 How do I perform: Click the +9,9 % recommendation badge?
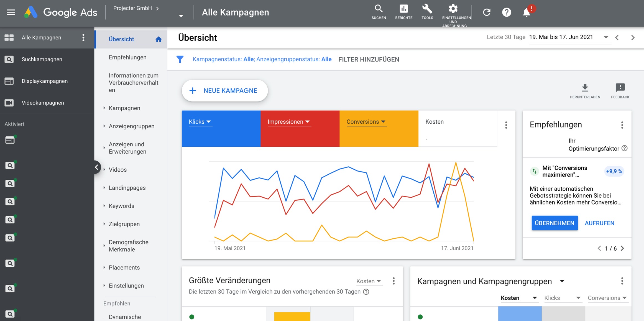(614, 171)
